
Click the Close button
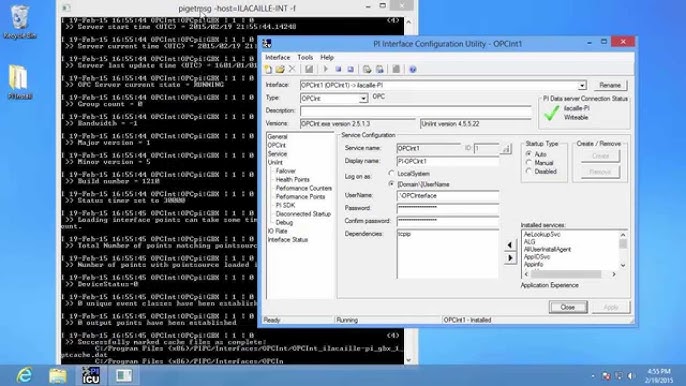click(x=568, y=307)
